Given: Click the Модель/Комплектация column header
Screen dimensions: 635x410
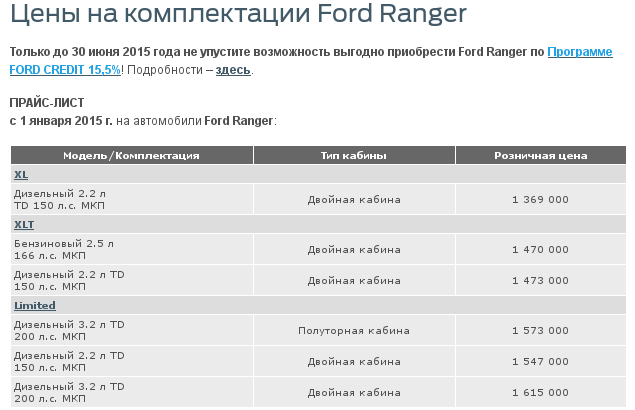Looking at the screenshot, I should point(131,155).
